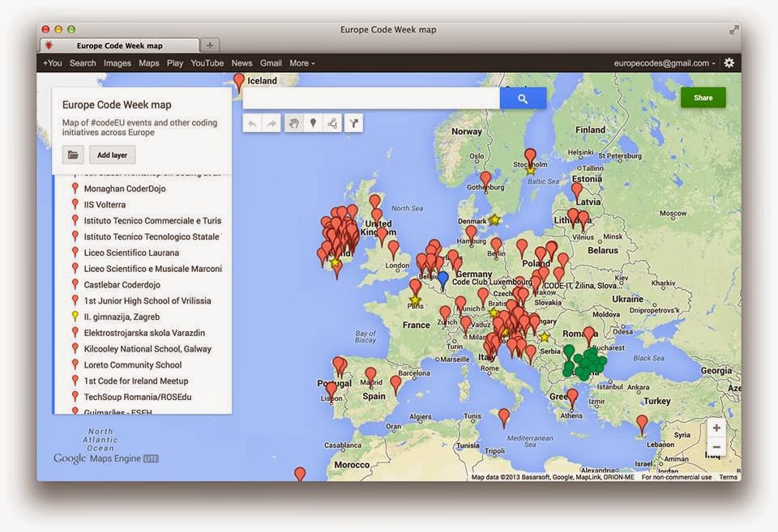Click the blue search magnifier button
The width and height of the screenshot is (778, 532).
(x=523, y=98)
